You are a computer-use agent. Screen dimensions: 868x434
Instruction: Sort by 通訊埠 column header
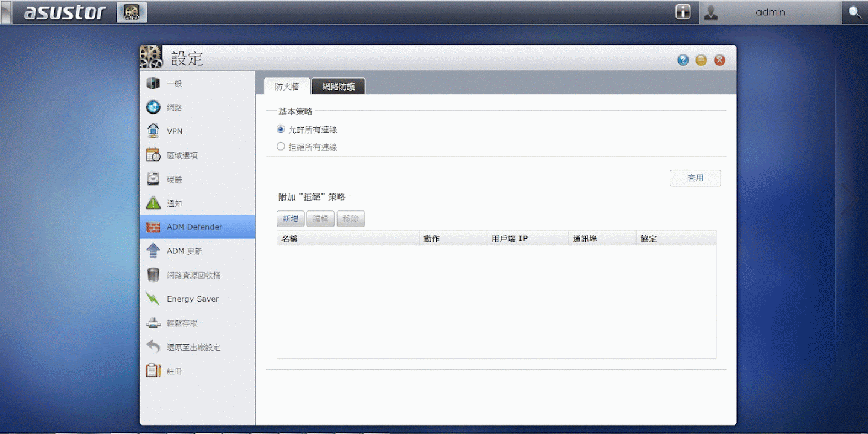[x=602, y=238]
